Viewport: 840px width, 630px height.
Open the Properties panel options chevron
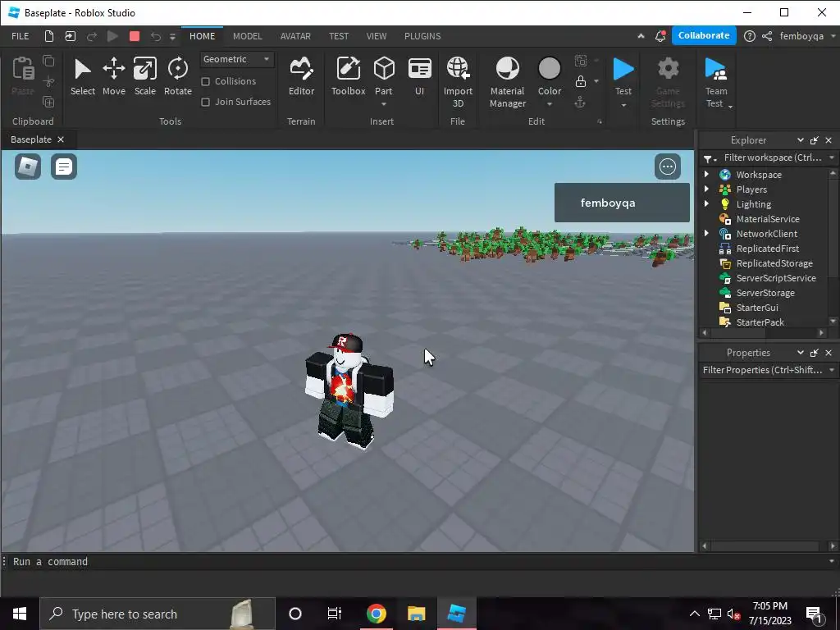[801, 353]
